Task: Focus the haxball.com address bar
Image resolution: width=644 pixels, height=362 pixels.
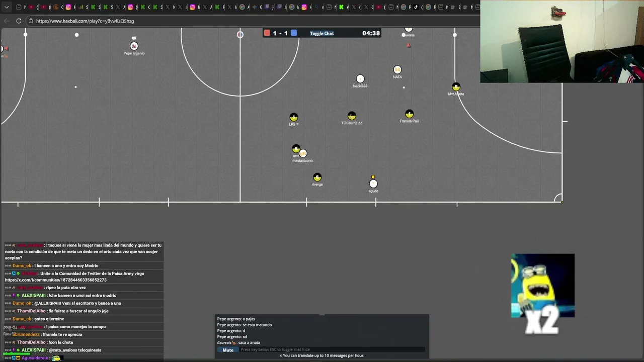Action: tap(252, 21)
